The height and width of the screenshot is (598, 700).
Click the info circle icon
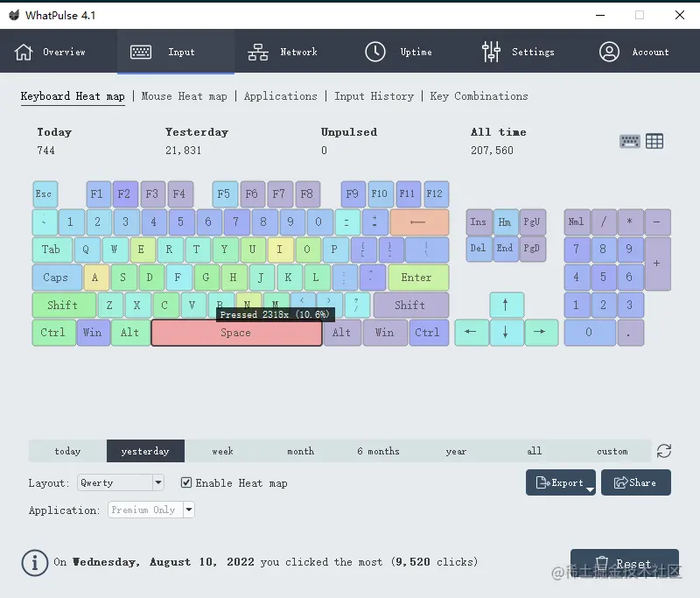tap(35, 562)
